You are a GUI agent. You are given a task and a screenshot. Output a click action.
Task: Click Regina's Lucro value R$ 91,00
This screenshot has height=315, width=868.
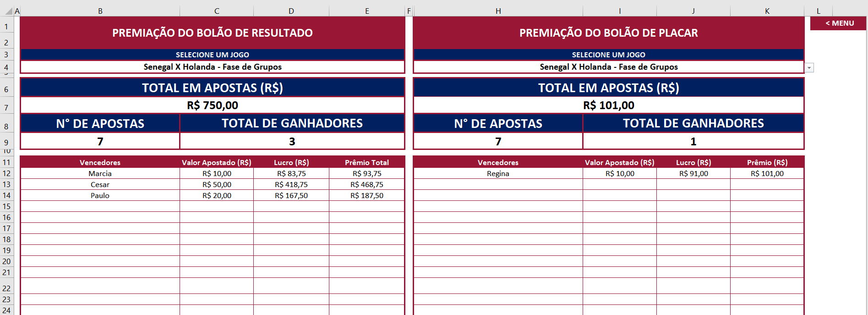click(693, 174)
